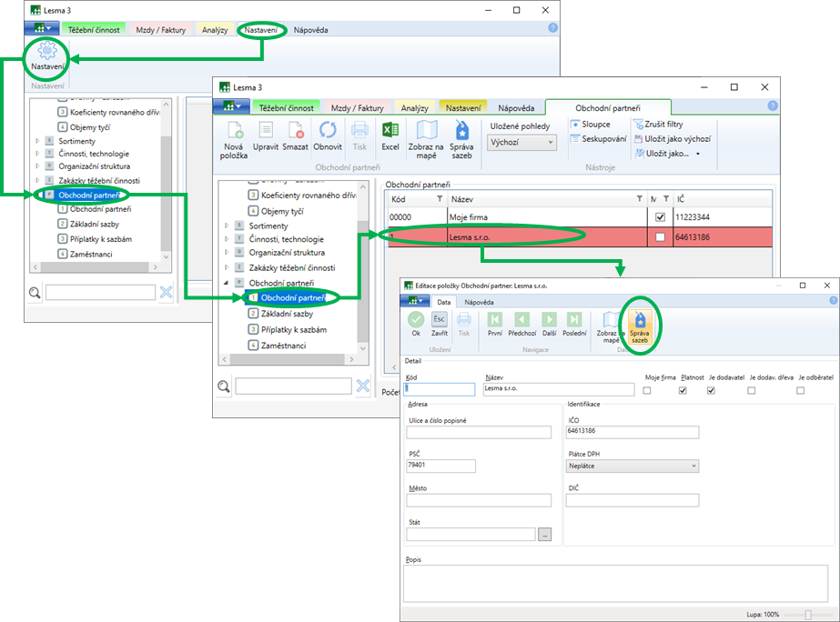The height and width of the screenshot is (622, 840).
Task: Click the Poslední navigation icon
Action: pos(574,320)
